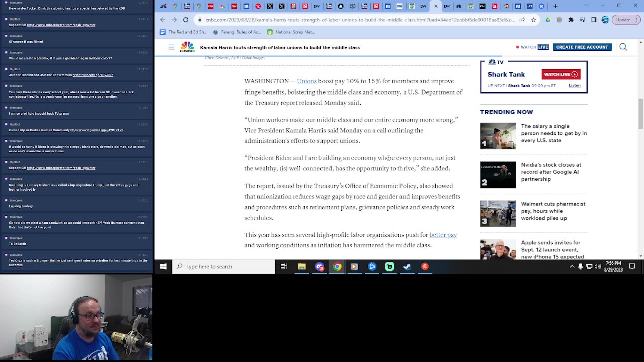
Task: Open the red circular app on the taskbar
Action: 425,267
